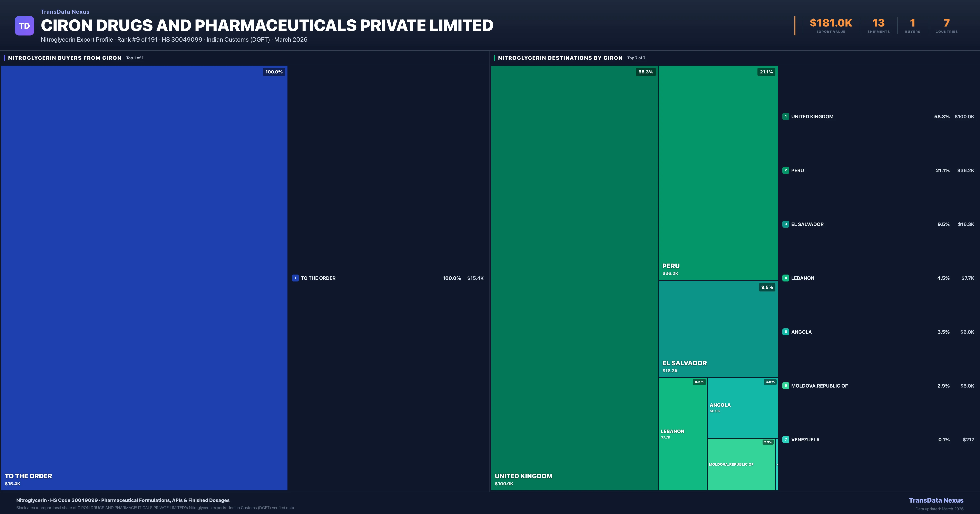
Task: Click the Angola treemap tile
Action: 742,408
